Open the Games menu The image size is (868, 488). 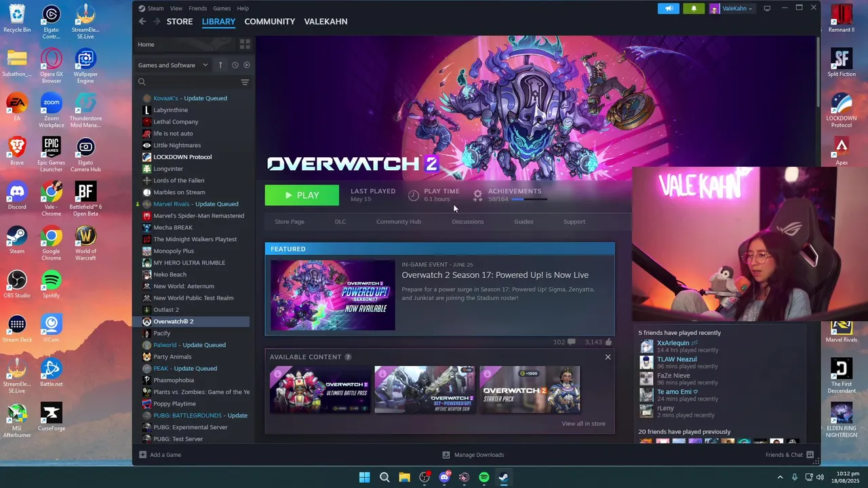222,8
